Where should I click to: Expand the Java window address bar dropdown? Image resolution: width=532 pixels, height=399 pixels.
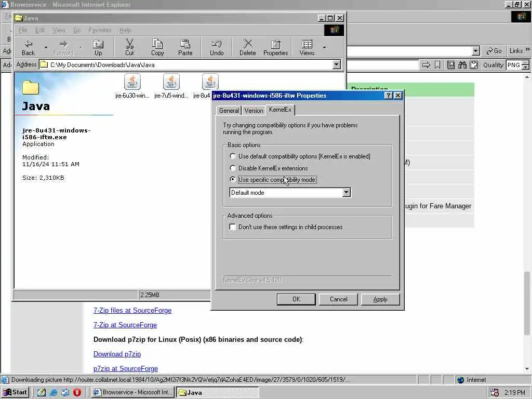pos(336,64)
